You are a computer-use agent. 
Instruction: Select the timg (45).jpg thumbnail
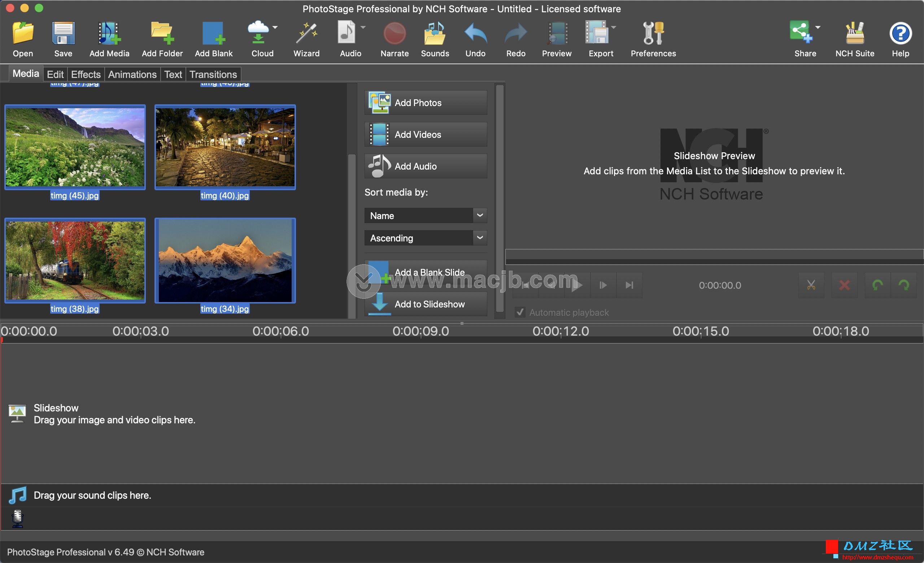tap(75, 147)
